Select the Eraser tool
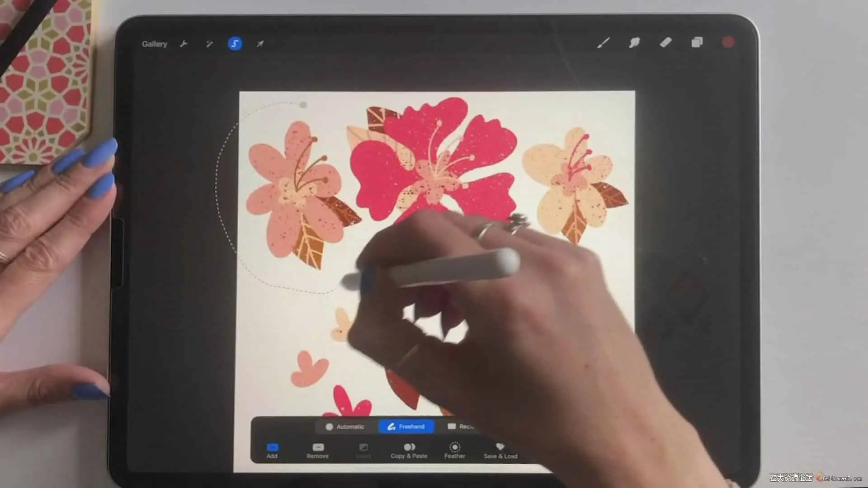 click(665, 43)
